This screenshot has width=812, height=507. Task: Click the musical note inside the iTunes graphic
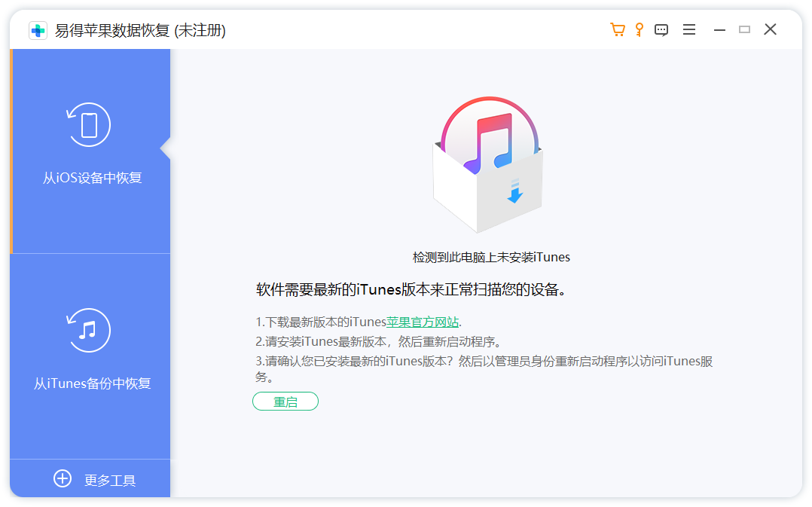[488, 143]
